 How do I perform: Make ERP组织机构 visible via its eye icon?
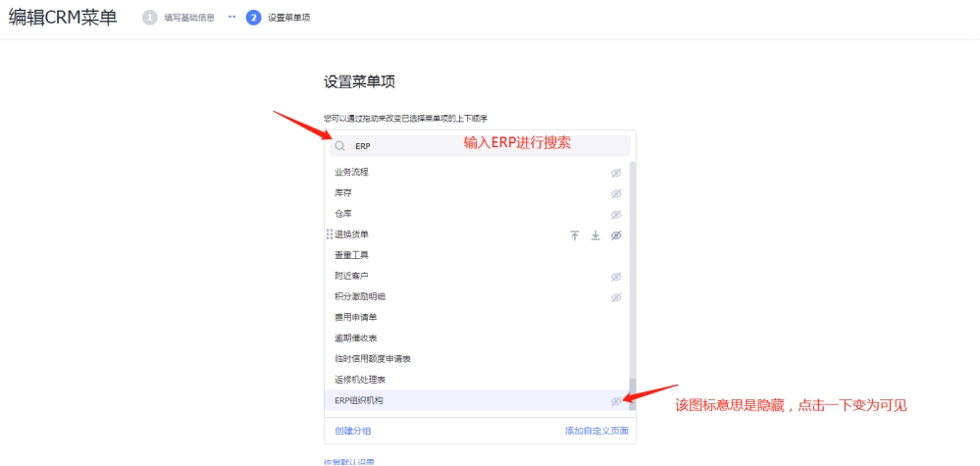pyautogui.click(x=616, y=401)
